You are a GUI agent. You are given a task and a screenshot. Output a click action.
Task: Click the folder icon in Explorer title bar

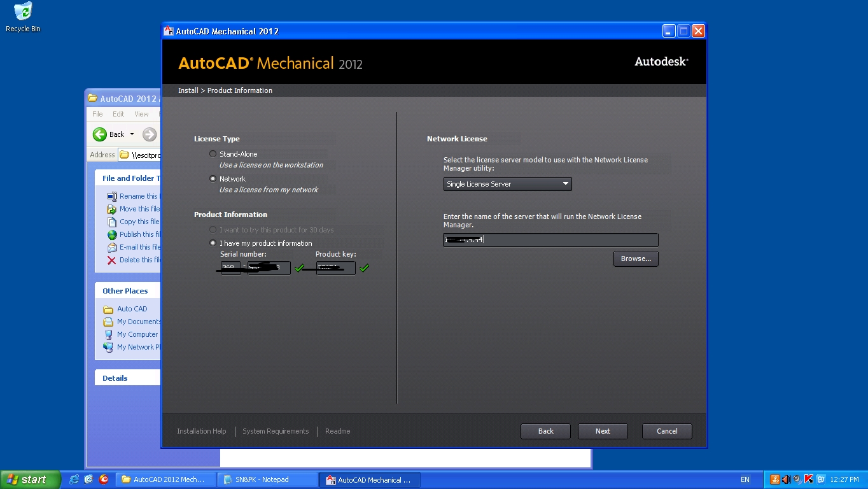pos(93,99)
